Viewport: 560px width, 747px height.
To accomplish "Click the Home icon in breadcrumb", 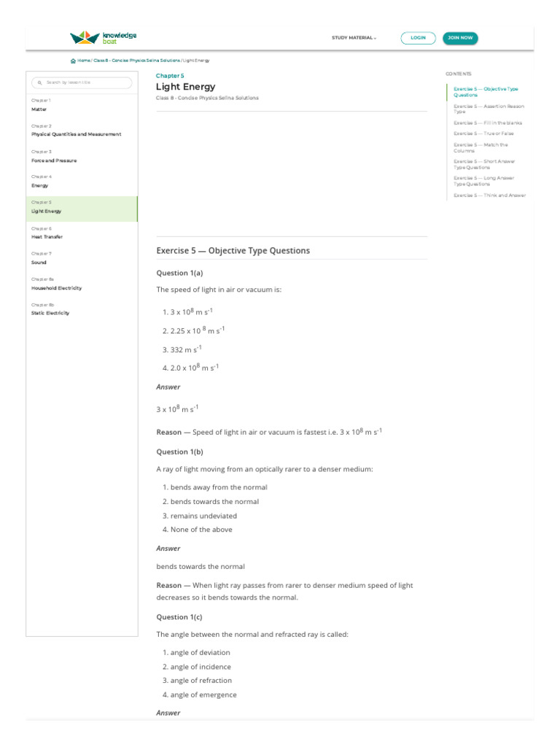I will point(74,61).
